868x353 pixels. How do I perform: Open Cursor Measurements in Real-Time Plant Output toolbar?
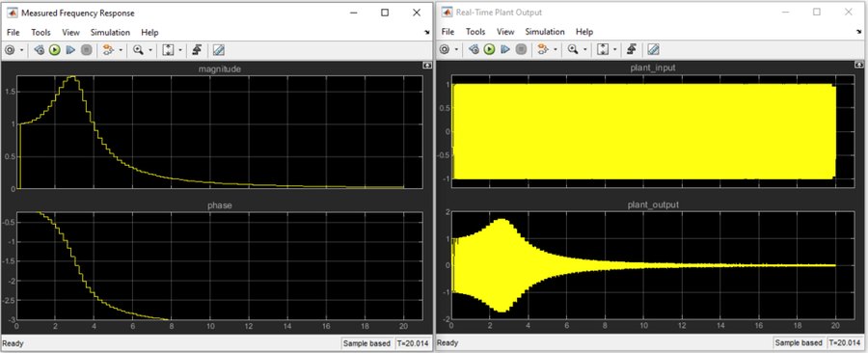tap(653, 50)
